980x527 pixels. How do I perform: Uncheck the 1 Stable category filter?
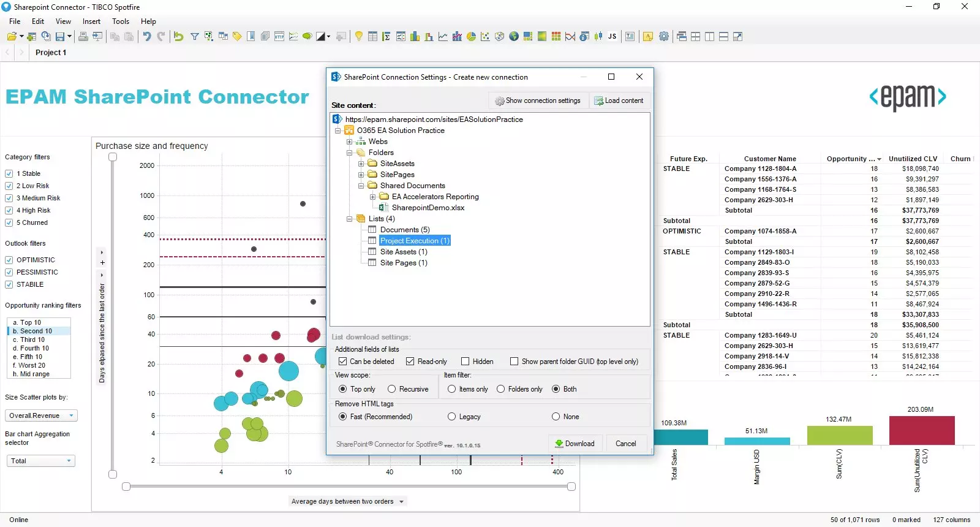pos(9,173)
